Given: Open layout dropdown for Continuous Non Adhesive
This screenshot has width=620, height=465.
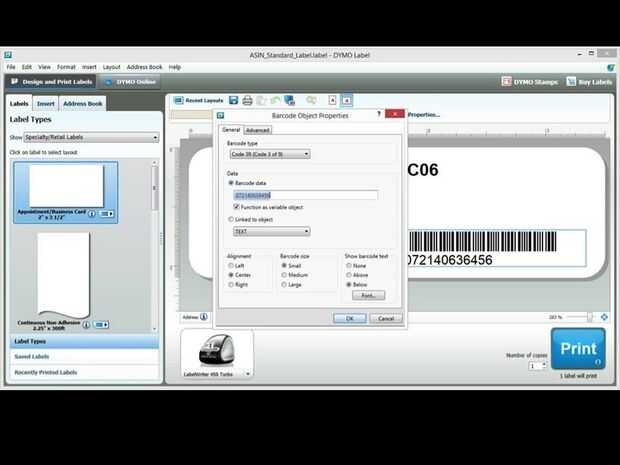Looking at the screenshot, I should tap(101, 325).
